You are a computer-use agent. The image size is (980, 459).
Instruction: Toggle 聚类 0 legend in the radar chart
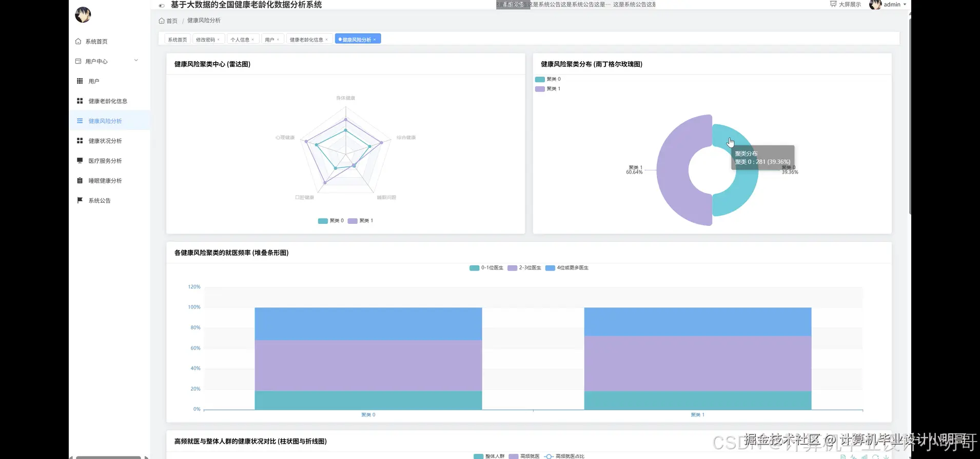(331, 221)
